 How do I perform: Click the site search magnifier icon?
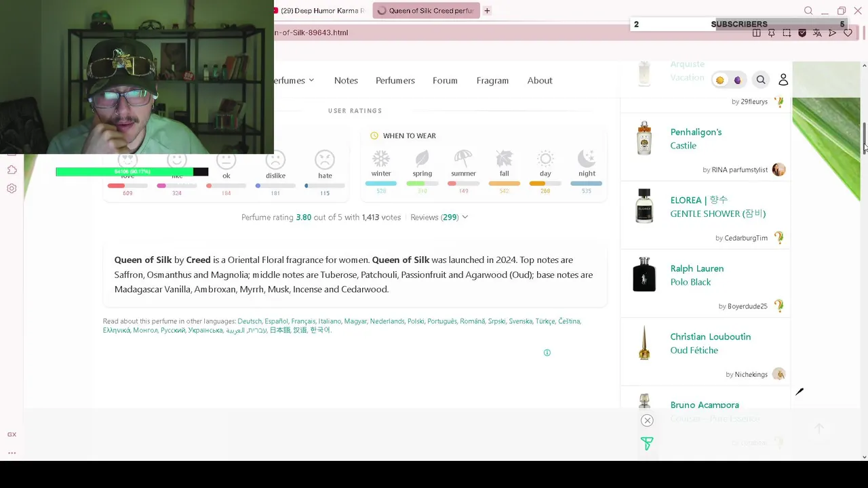[x=761, y=80]
